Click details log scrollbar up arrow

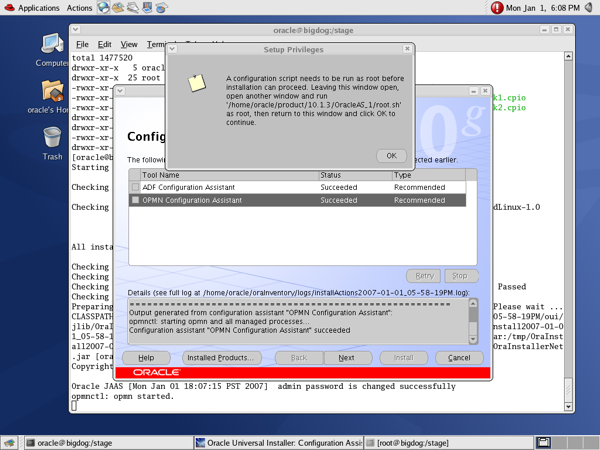coord(473,303)
